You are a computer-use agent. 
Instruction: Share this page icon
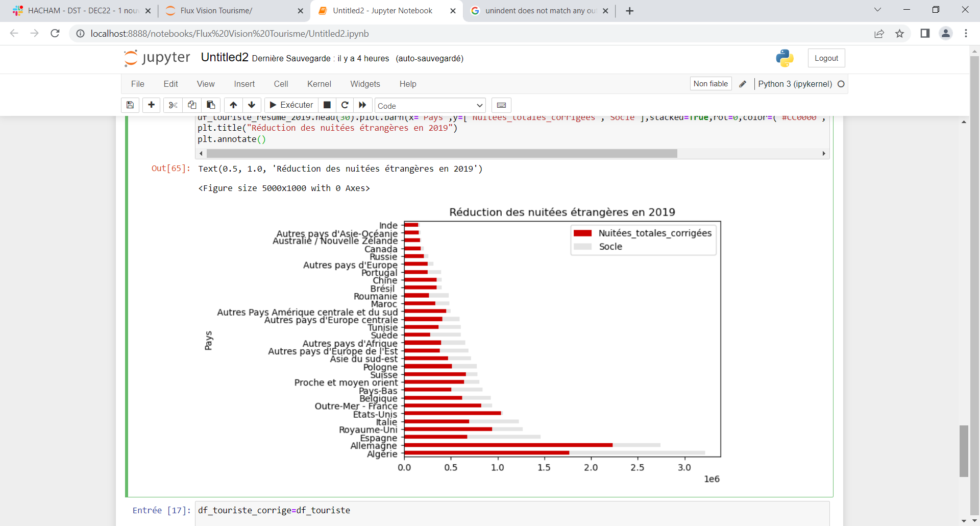[x=879, y=34]
